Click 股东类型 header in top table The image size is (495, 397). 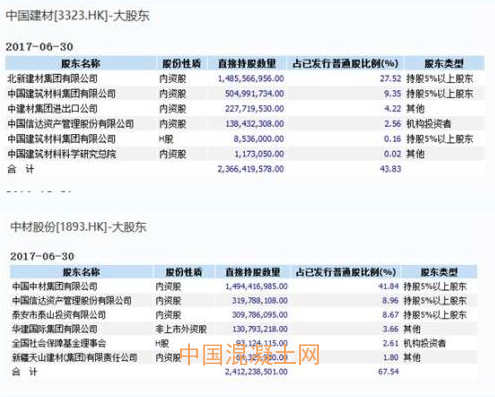tap(444, 63)
